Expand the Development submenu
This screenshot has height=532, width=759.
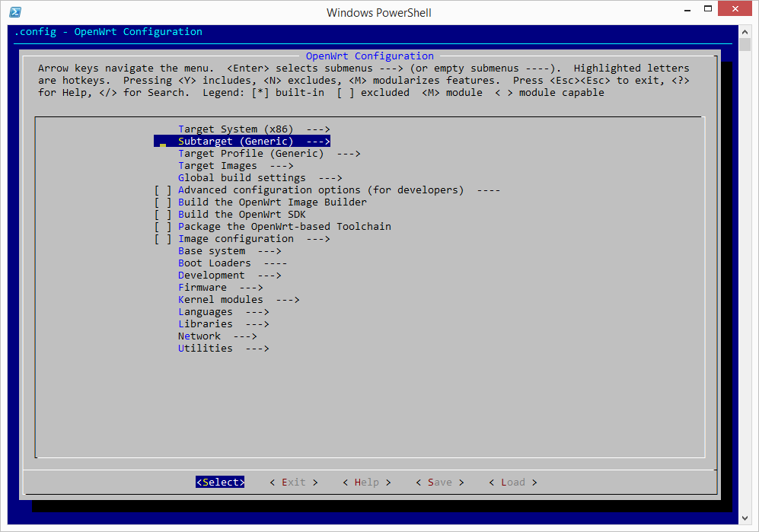click(x=229, y=276)
